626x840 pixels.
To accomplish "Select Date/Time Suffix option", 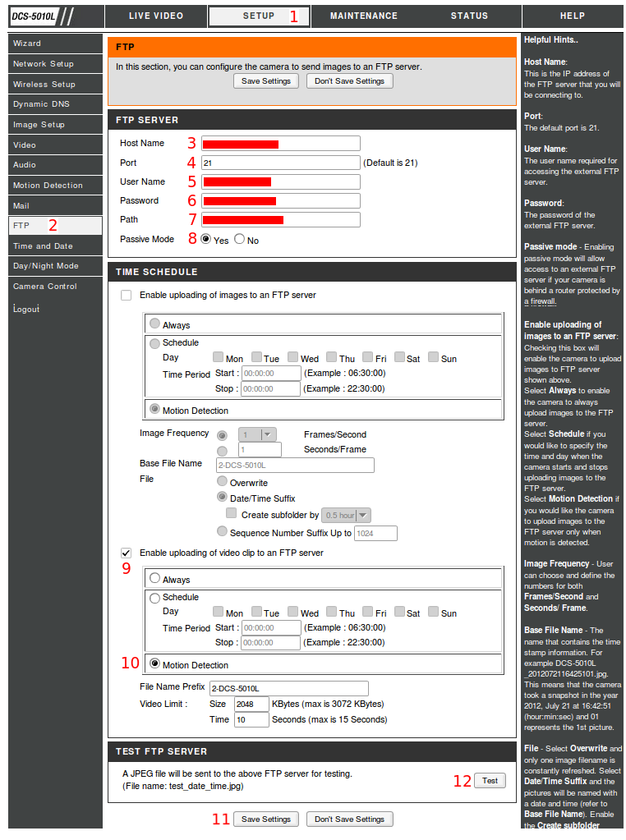I will click(222, 497).
